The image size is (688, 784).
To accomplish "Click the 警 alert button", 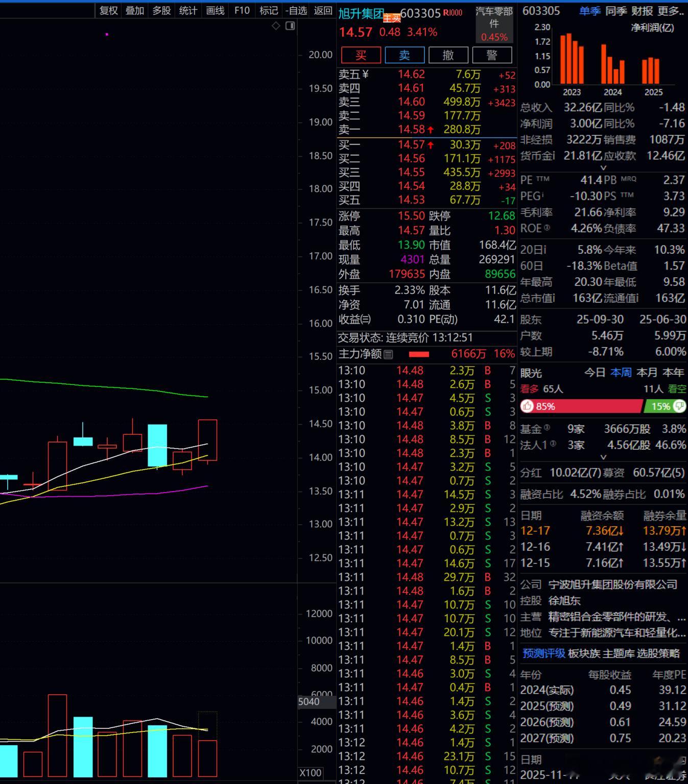I will [492, 55].
